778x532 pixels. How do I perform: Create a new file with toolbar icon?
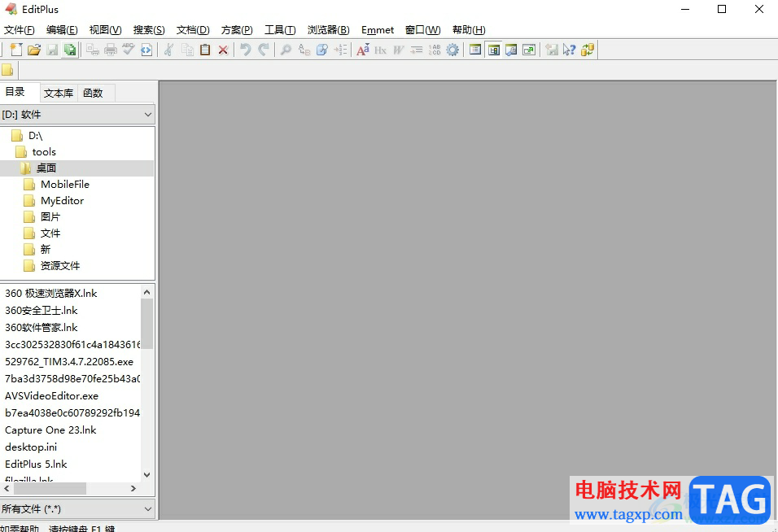click(x=16, y=50)
